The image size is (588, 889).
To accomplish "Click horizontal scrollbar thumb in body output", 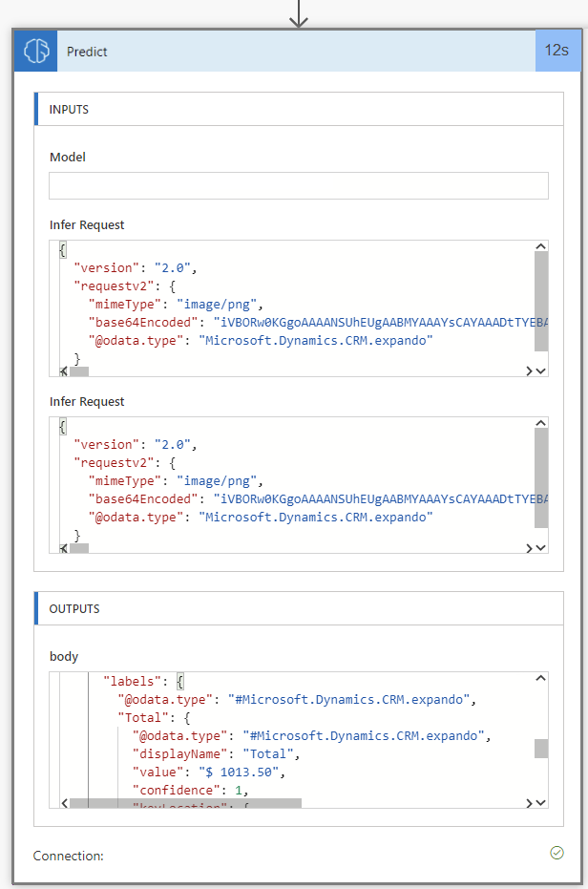I will click(185, 803).
